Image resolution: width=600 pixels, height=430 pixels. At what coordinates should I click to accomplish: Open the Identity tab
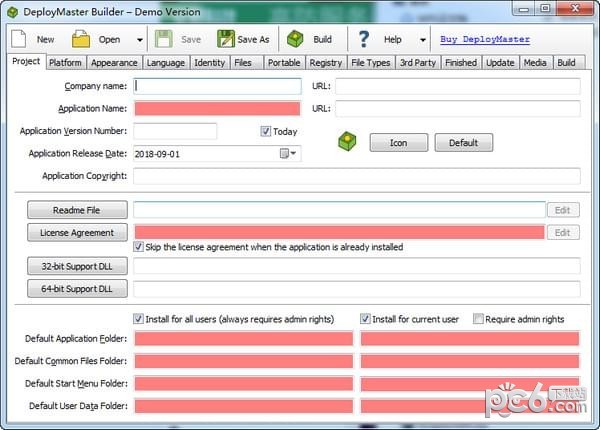(209, 63)
